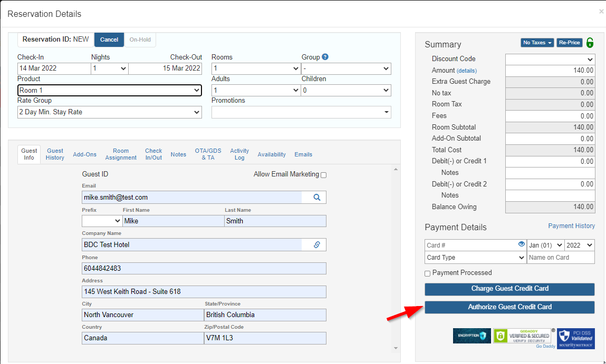Open the Amount details link
Viewport: 606px width, 364px height.
[x=466, y=71]
